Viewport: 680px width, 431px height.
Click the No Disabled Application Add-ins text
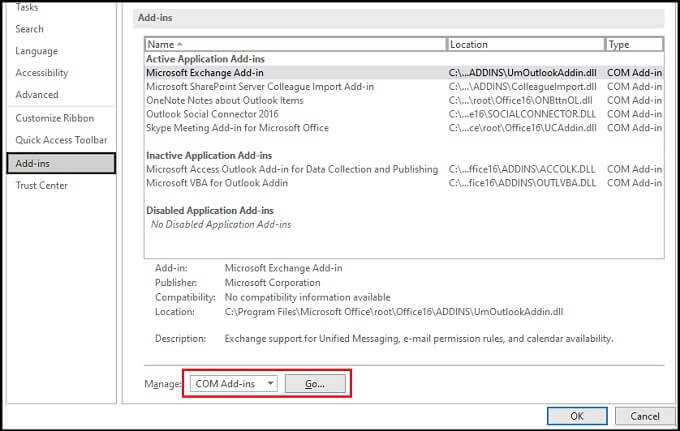tap(221, 224)
